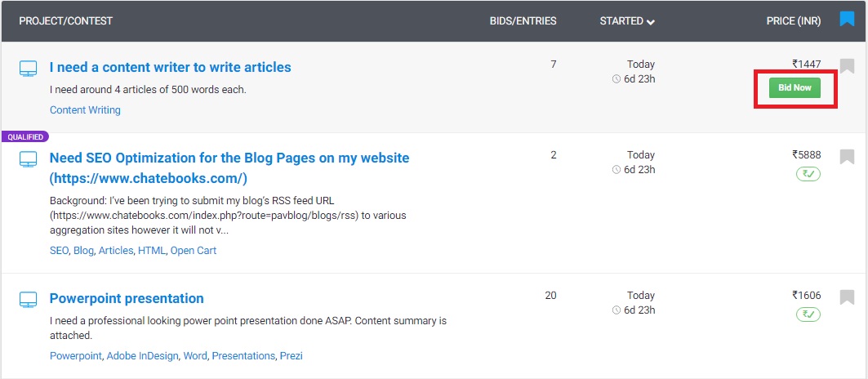Click the ₹1447 price
This screenshot has width=868, height=379.
click(807, 65)
